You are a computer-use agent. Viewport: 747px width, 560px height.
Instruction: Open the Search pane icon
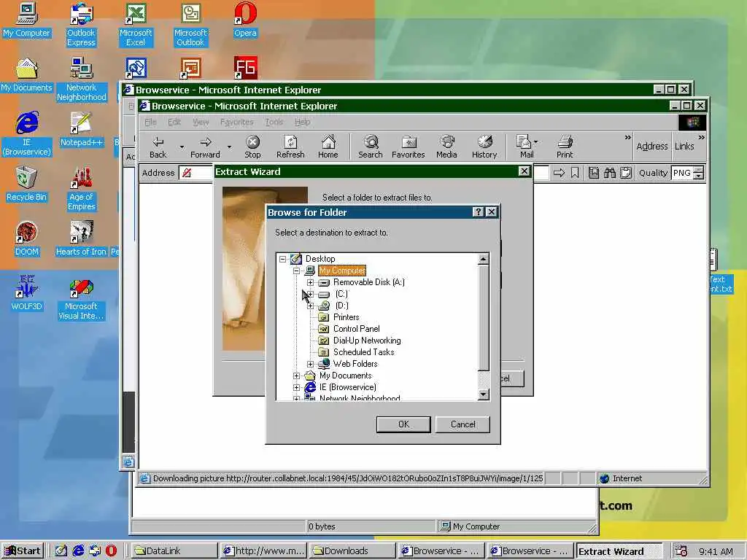point(371,147)
